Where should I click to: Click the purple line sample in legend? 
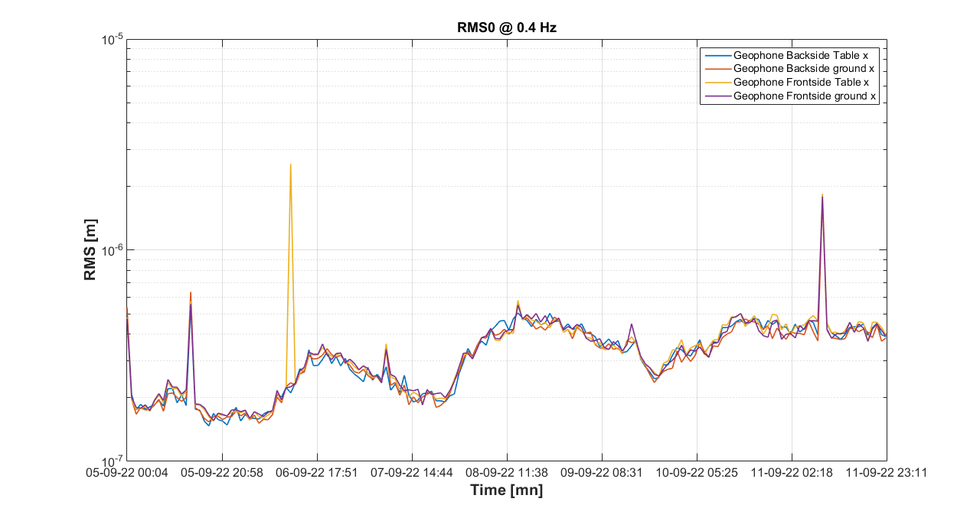point(717,96)
